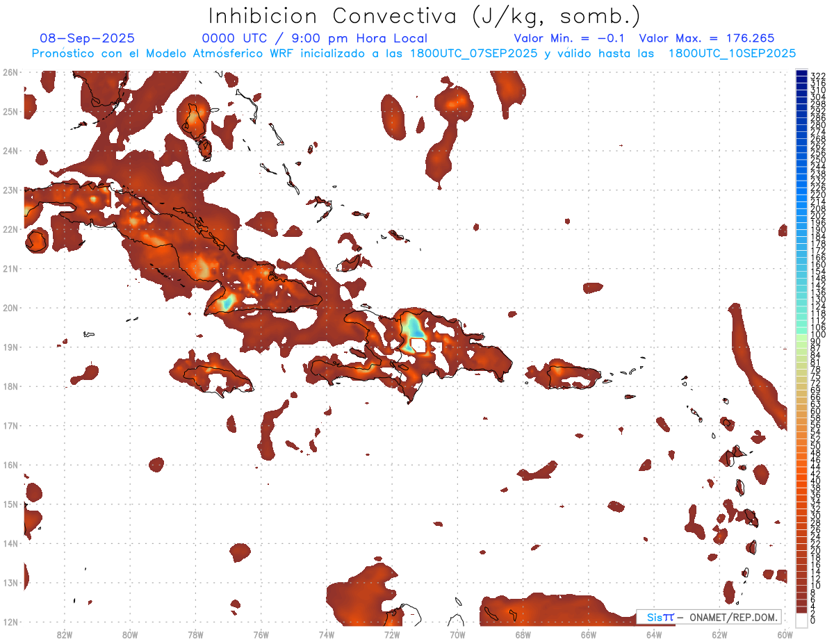Screen dimensions: 834x644
Task: Click the cyan hotspot over eastern Cuba
Action: point(226,303)
